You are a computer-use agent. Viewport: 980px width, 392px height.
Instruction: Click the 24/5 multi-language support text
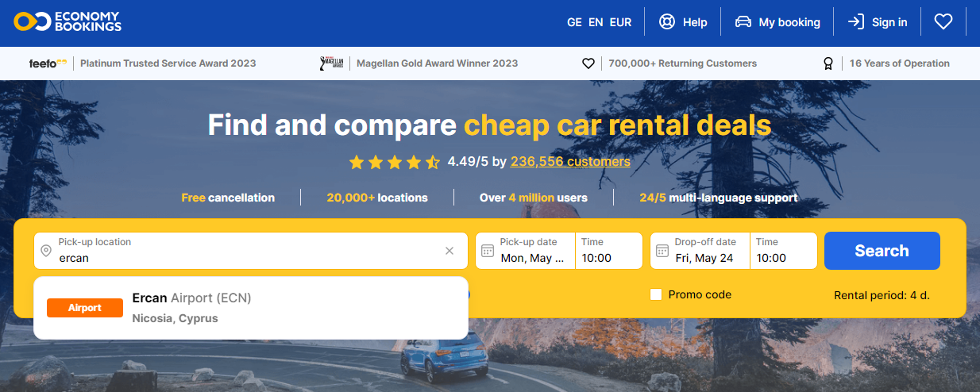click(719, 198)
